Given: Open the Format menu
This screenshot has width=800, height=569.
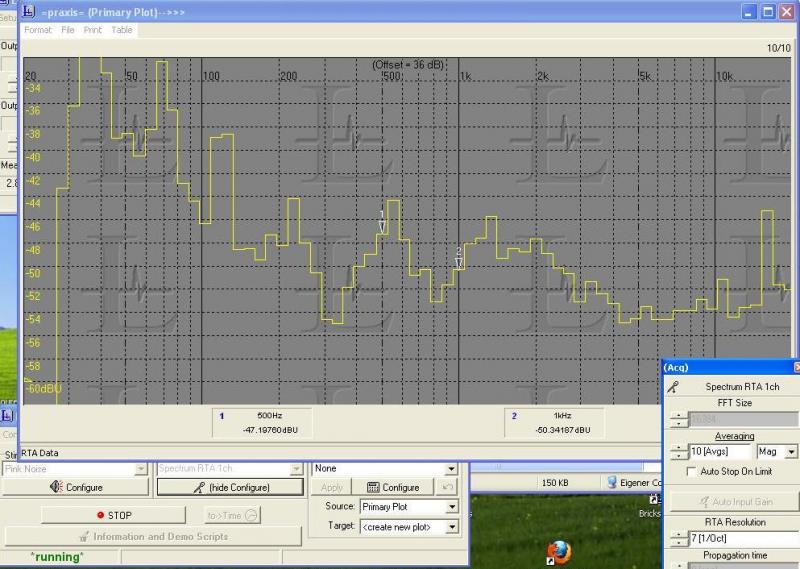Looking at the screenshot, I should click(38, 30).
